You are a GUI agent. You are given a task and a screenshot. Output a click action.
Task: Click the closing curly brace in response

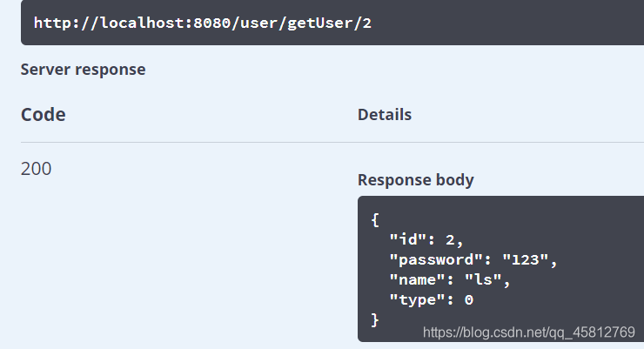coord(375,320)
